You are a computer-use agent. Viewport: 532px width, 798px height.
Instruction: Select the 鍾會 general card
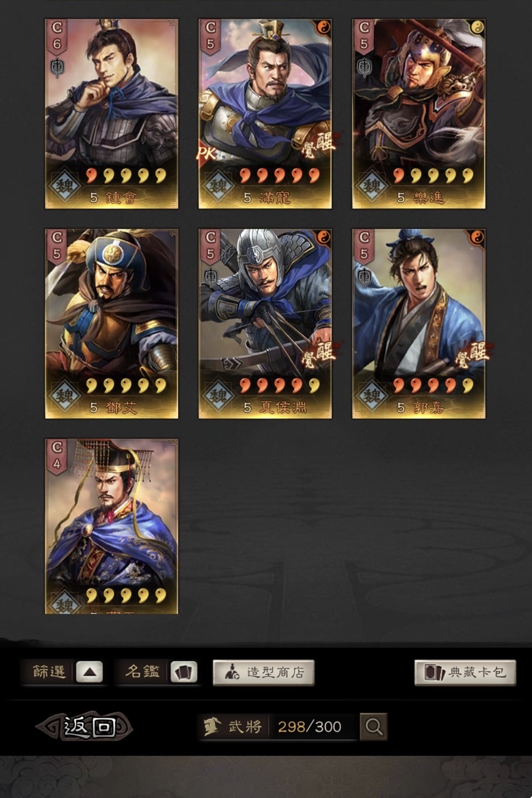coord(111,114)
